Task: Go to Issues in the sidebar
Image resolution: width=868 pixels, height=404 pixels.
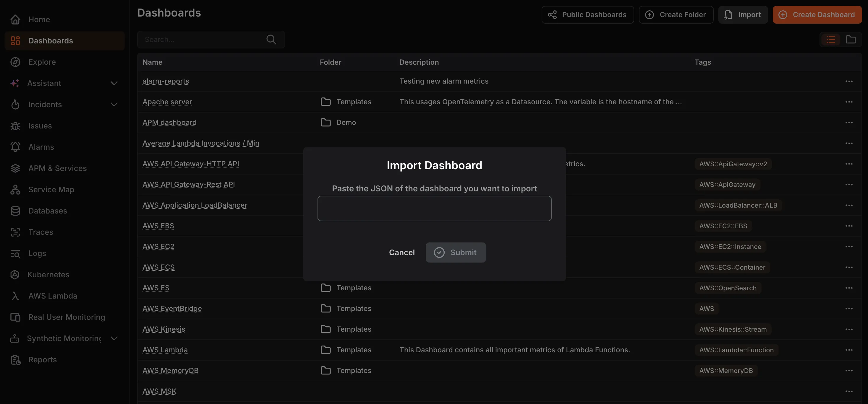Action: tap(65, 126)
